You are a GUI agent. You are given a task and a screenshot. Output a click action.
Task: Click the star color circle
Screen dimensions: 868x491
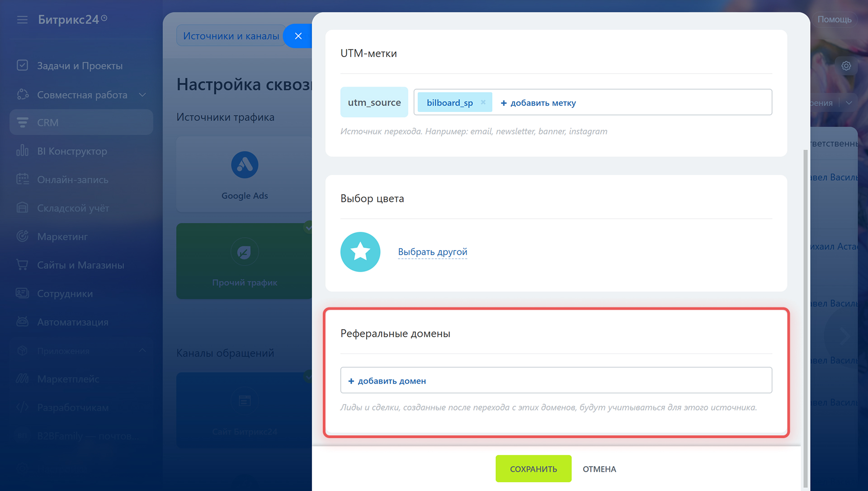(360, 252)
